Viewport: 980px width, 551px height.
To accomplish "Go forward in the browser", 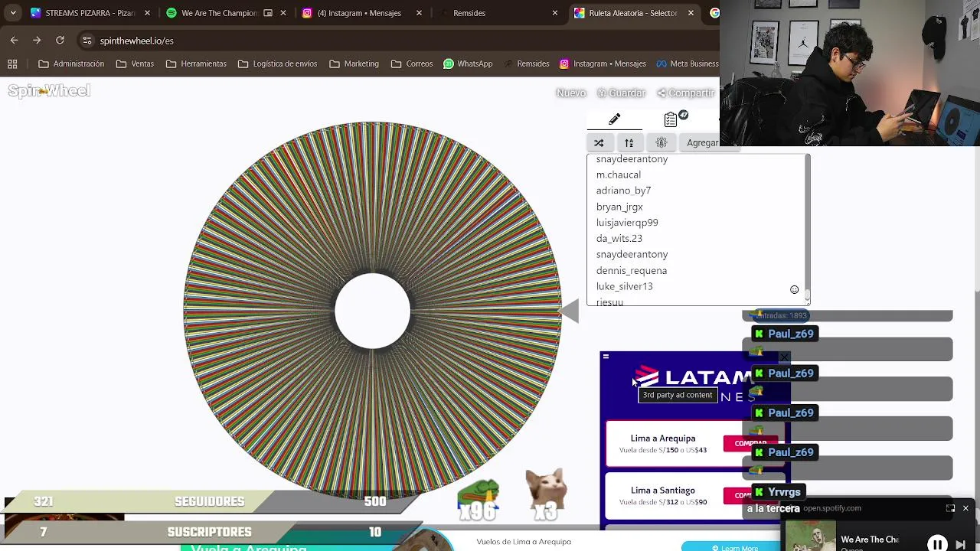I will click(37, 40).
